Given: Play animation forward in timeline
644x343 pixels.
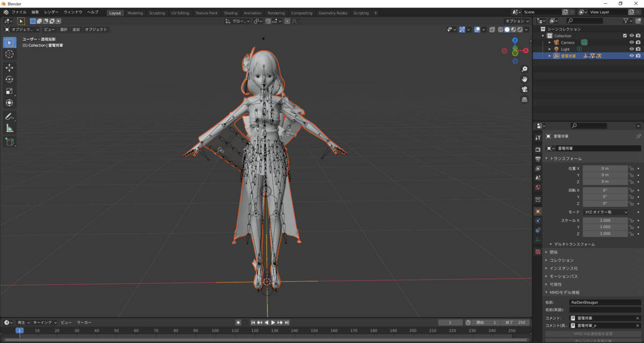Looking at the screenshot, I should 273,323.
